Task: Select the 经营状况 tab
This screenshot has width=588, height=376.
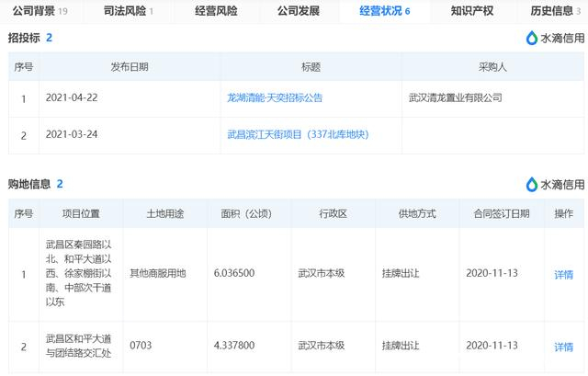Action: [x=384, y=11]
